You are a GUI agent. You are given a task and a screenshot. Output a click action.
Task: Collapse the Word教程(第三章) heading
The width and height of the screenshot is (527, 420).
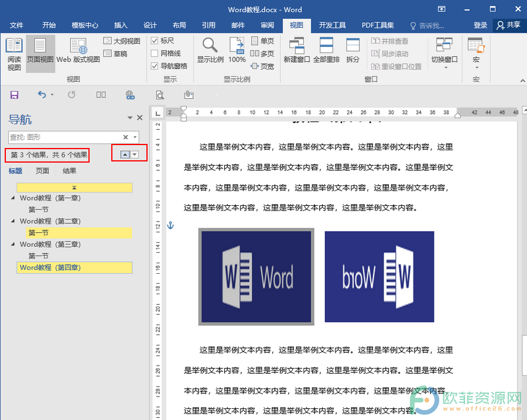click(x=13, y=244)
